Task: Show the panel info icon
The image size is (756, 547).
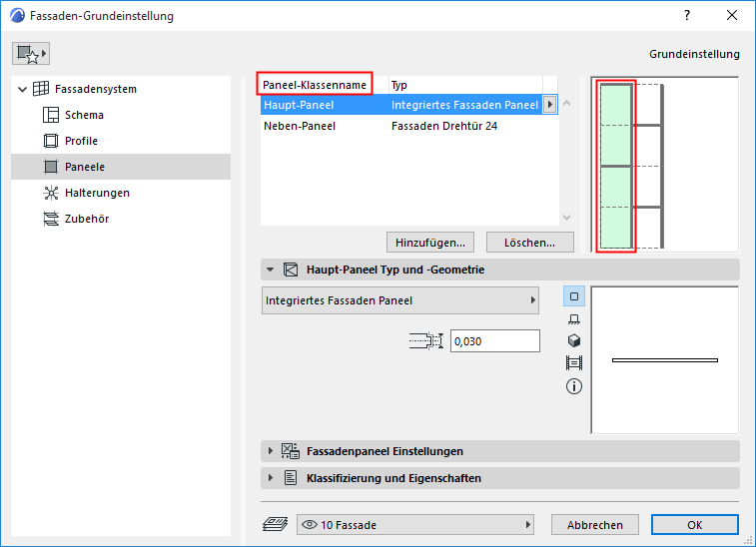Action: [574, 386]
